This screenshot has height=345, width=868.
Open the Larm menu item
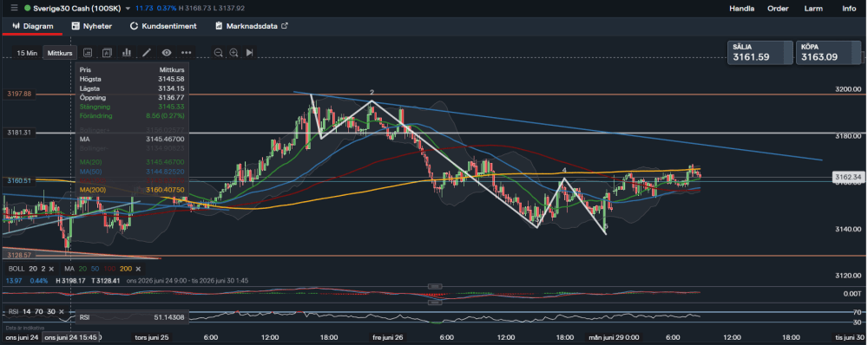coord(813,9)
